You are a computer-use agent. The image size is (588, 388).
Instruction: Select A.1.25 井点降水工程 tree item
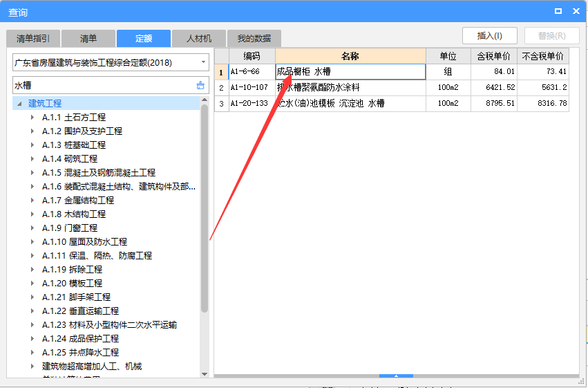pyautogui.click(x=80, y=352)
